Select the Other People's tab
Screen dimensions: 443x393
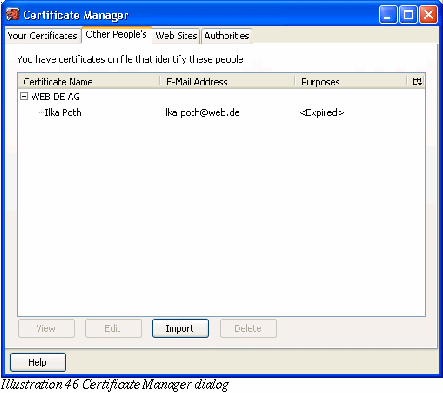point(116,35)
